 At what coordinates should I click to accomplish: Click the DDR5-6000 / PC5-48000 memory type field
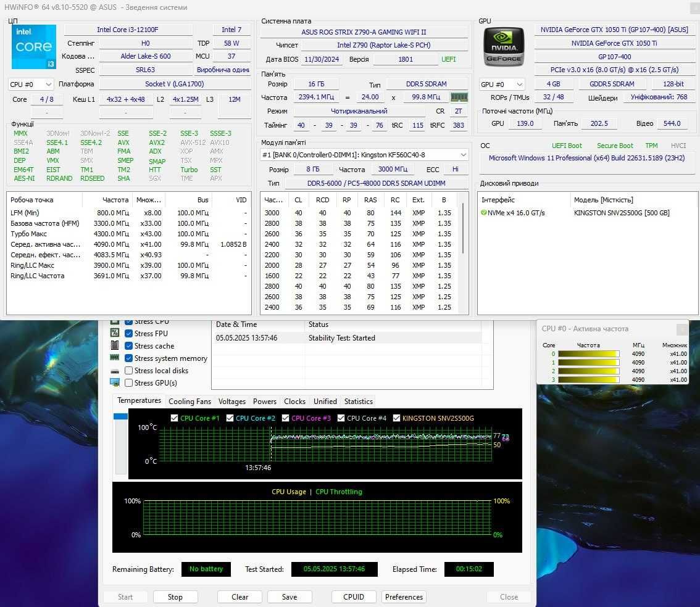click(x=377, y=183)
